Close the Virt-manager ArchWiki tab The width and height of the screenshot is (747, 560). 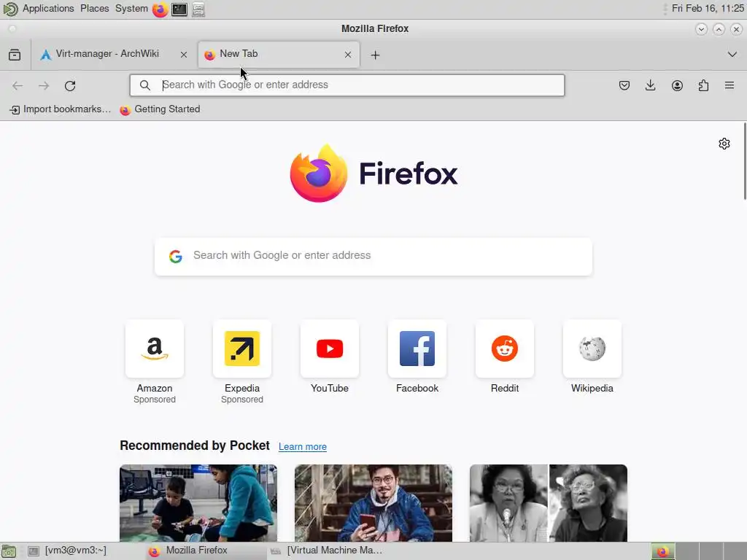pyautogui.click(x=183, y=55)
